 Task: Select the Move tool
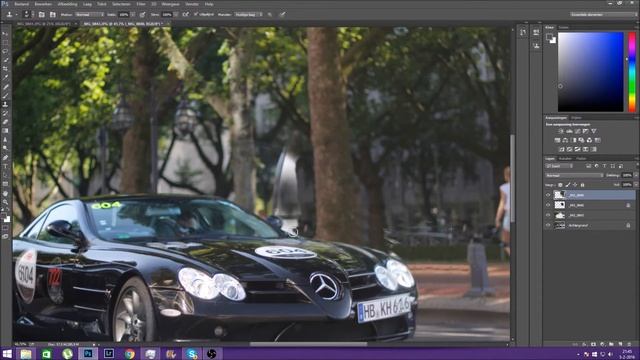tap(5, 34)
